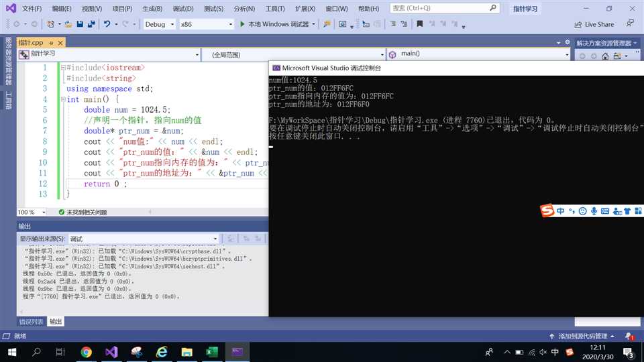The height and width of the screenshot is (362, 644).
Task: Click the search magnifier in the 搜索 box
Action: point(493,8)
